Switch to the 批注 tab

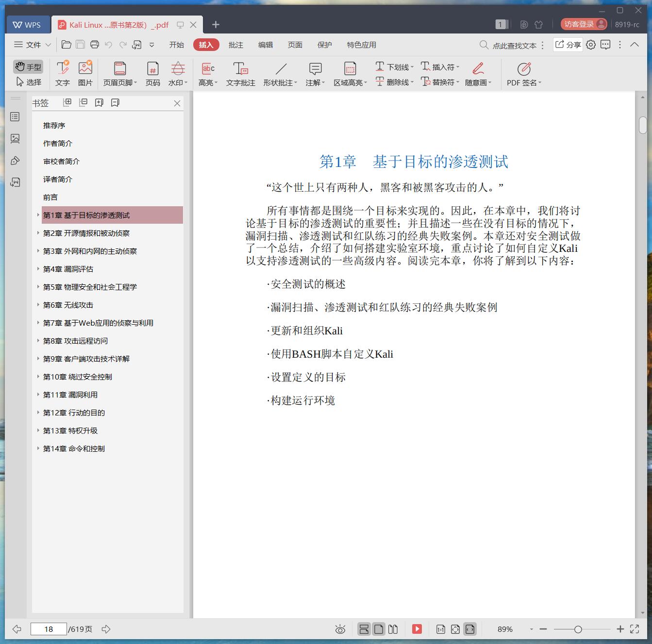tap(236, 45)
